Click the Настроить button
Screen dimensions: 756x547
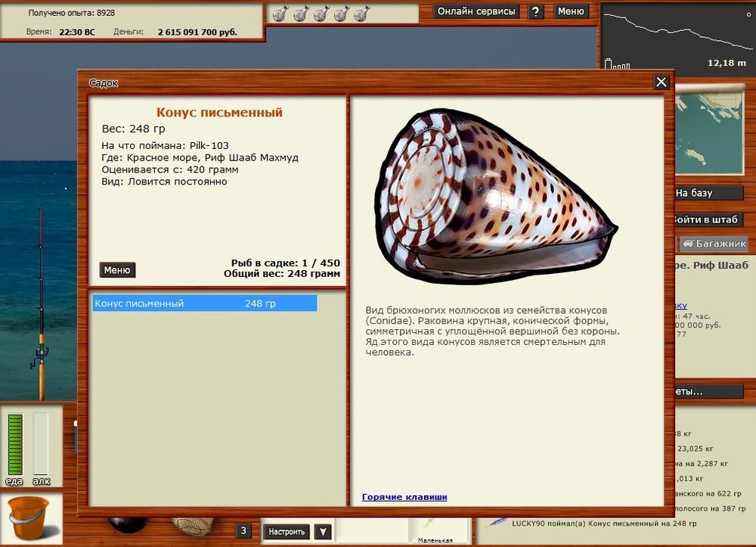click(287, 532)
